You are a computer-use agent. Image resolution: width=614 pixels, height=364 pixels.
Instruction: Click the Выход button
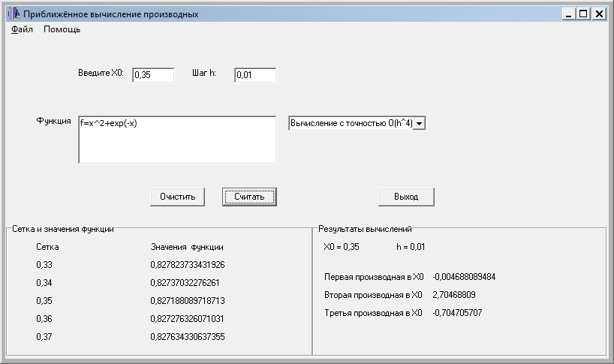[x=406, y=197]
